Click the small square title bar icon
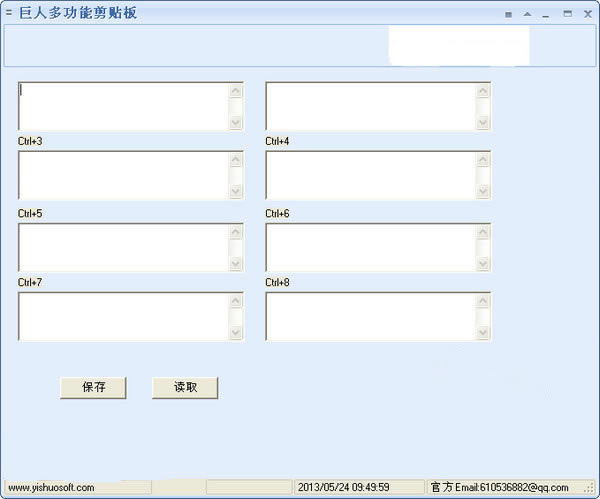600x499 pixels. pos(509,15)
